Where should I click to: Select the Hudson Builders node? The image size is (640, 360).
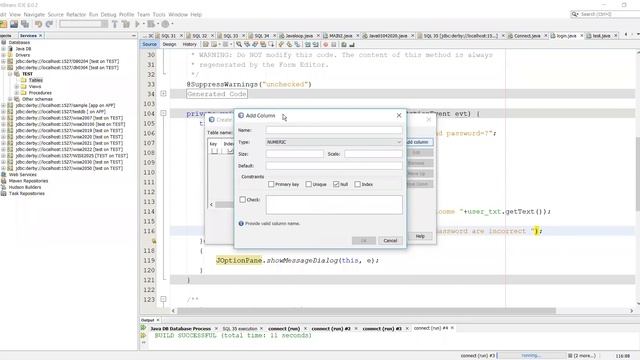(x=25, y=187)
